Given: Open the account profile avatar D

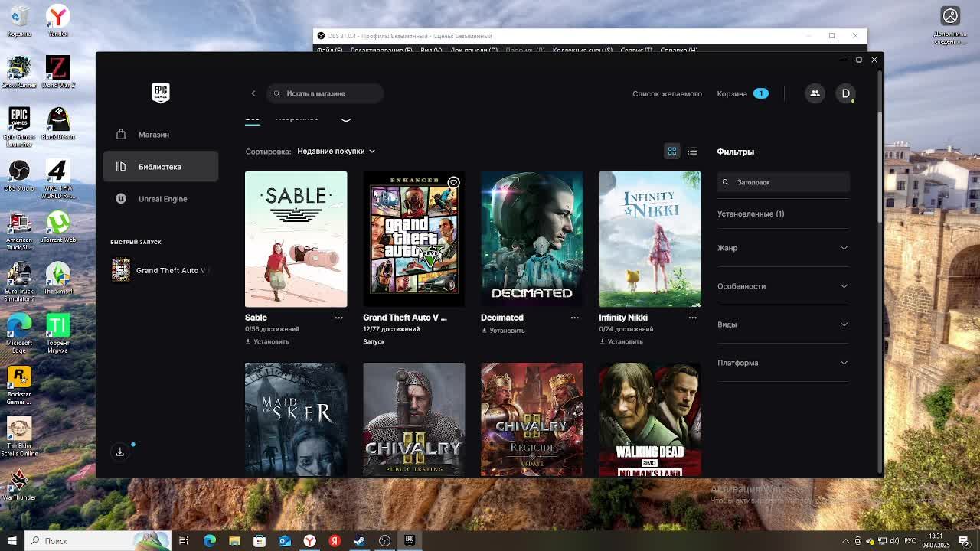Looking at the screenshot, I should pos(846,93).
